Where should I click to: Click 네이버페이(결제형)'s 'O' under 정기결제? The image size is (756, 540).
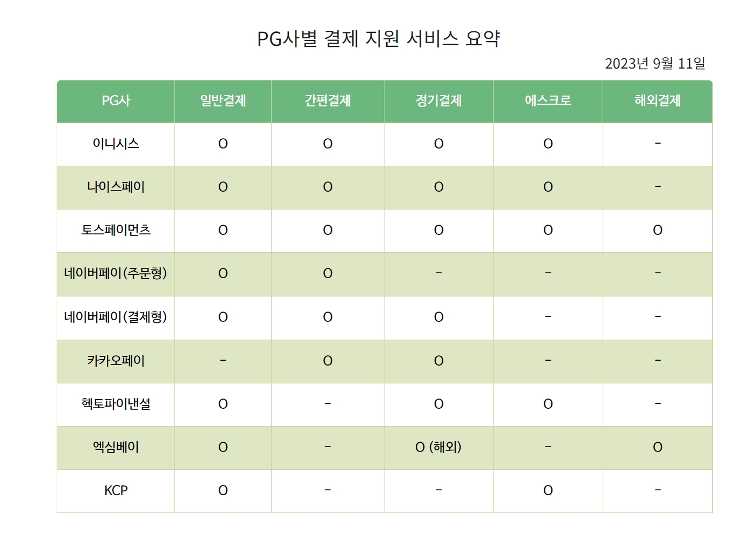pos(438,318)
